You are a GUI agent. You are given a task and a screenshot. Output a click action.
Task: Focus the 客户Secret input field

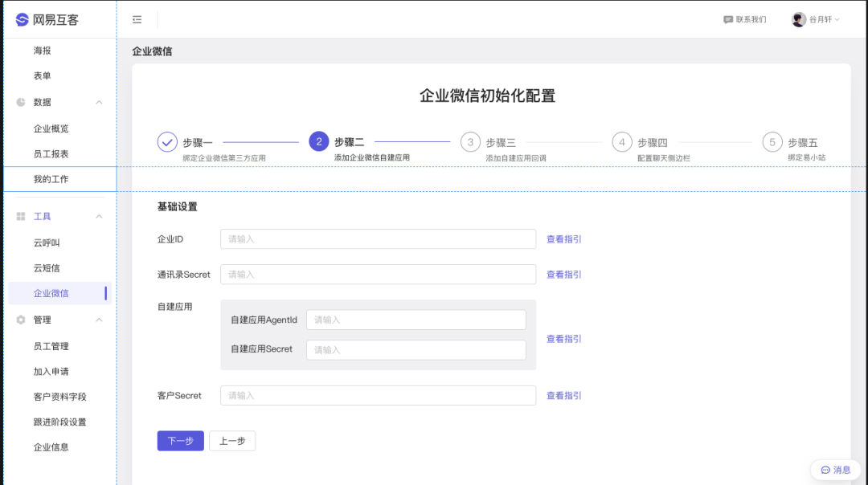click(x=378, y=395)
